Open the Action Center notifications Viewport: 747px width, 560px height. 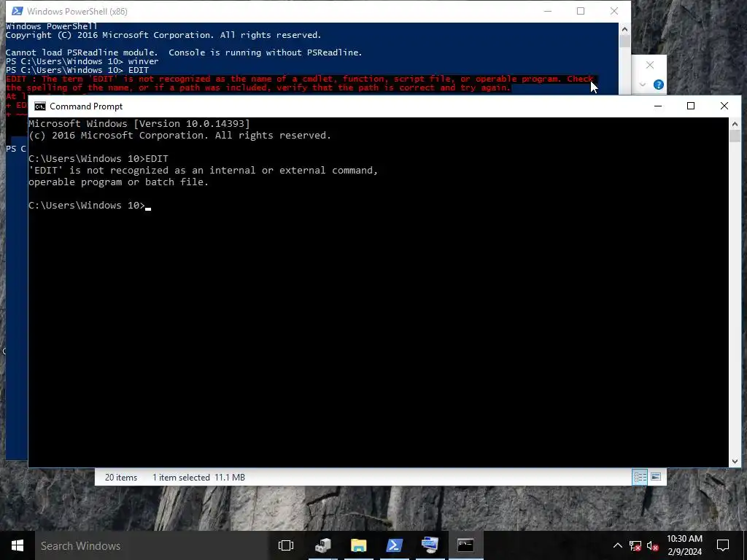pyautogui.click(x=723, y=545)
